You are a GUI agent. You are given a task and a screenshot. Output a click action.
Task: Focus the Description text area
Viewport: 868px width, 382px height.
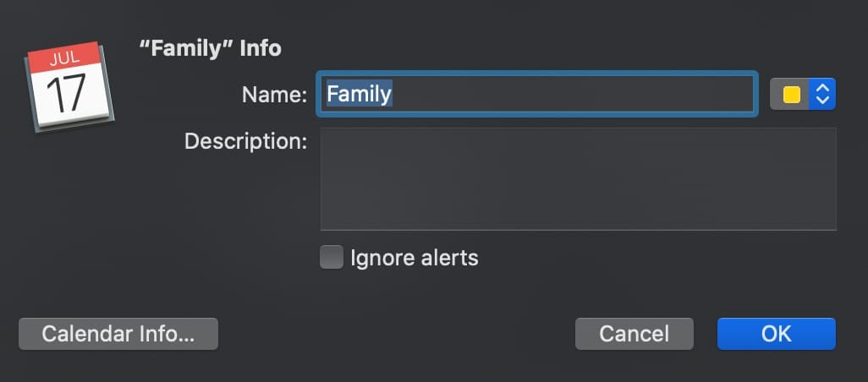pyautogui.click(x=578, y=177)
